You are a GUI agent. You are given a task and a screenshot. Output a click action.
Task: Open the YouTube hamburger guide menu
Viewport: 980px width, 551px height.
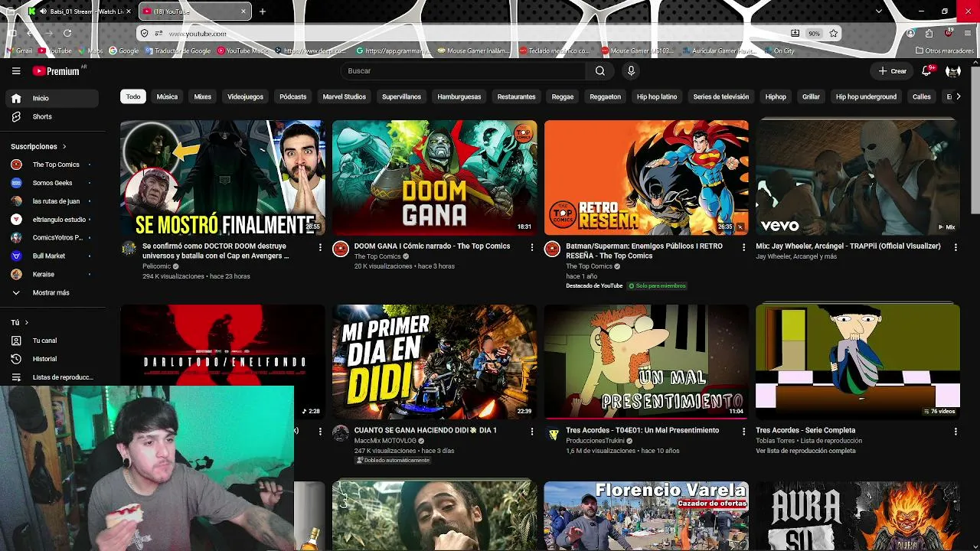point(16,71)
